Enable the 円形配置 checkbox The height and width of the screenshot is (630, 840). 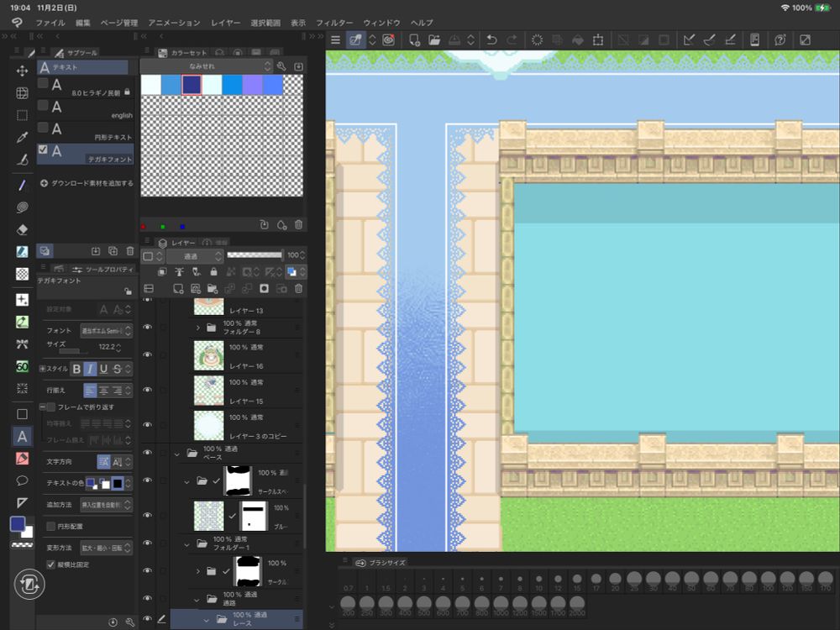(x=51, y=526)
